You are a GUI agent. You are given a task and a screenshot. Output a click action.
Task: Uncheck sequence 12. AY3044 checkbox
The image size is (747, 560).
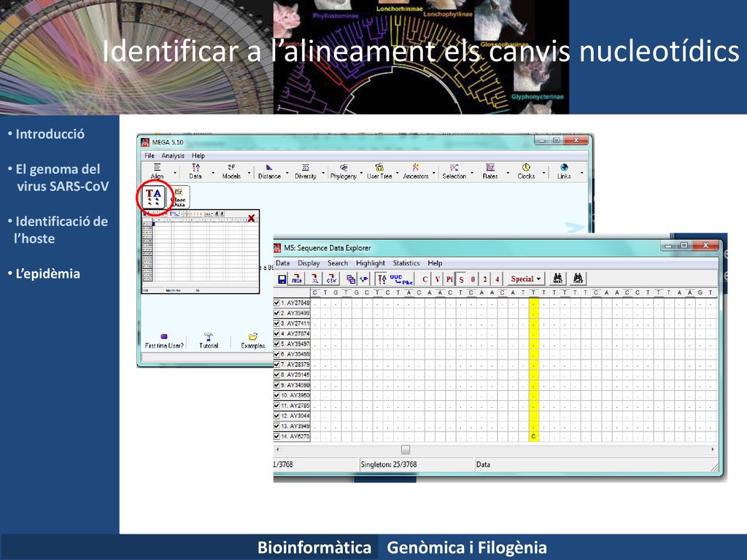coord(276,416)
